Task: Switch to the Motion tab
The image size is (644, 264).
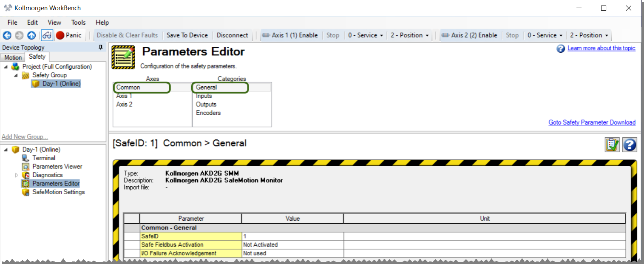Action: pyautogui.click(x=13, y=57)
